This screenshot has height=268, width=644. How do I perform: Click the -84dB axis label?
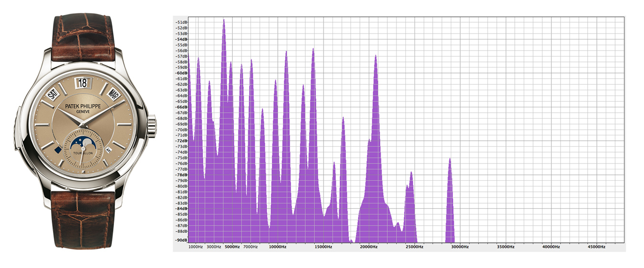click(x=181, y=209)
